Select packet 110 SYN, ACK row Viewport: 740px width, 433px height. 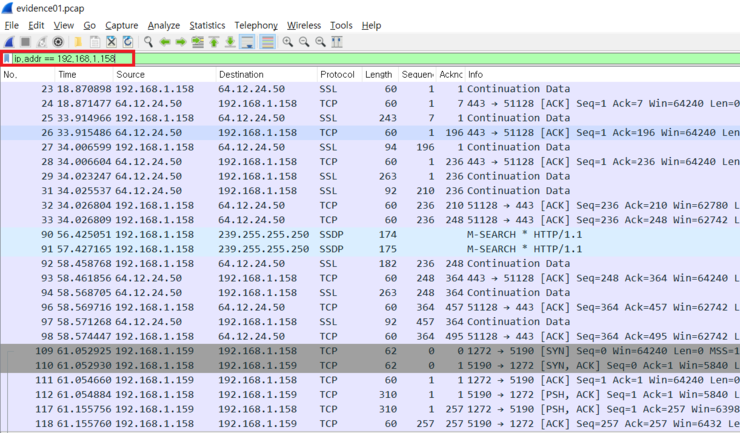[x=370, y=365]
